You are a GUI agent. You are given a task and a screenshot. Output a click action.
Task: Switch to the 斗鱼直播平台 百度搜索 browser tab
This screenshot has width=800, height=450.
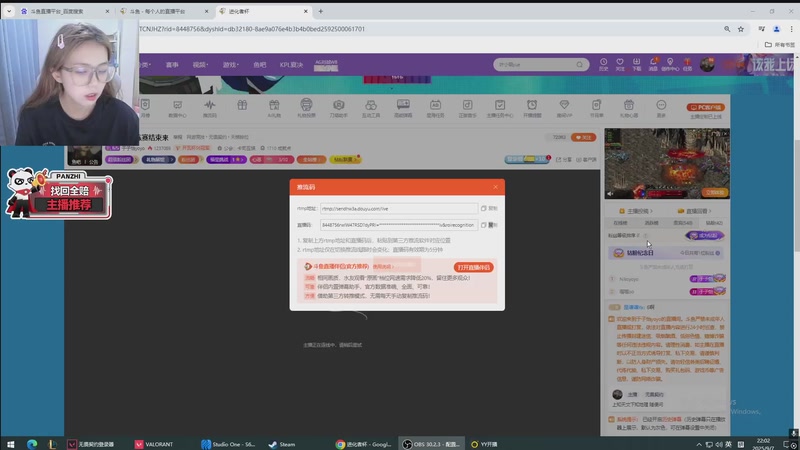[x=64, y=11]
